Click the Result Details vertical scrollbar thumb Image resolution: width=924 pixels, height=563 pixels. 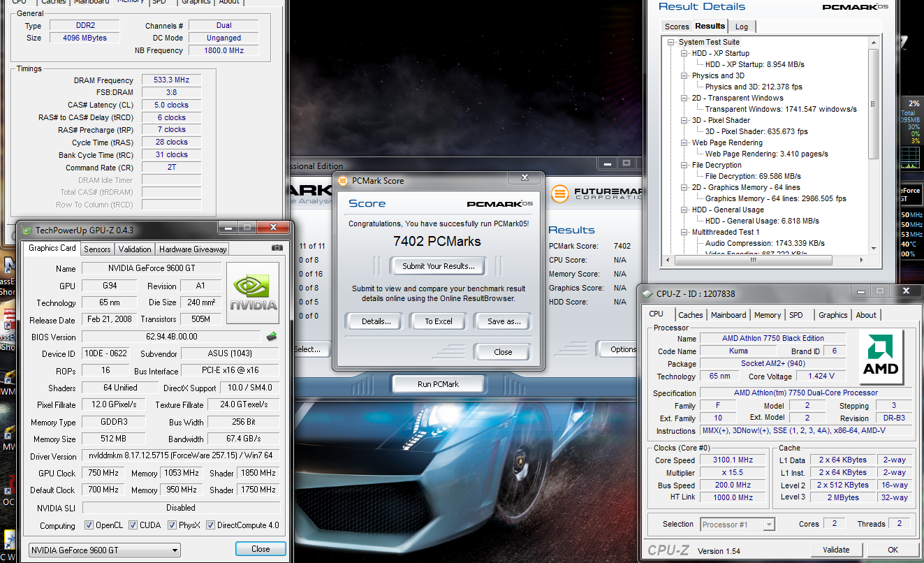pyautogui.click(x=874, y=103)
